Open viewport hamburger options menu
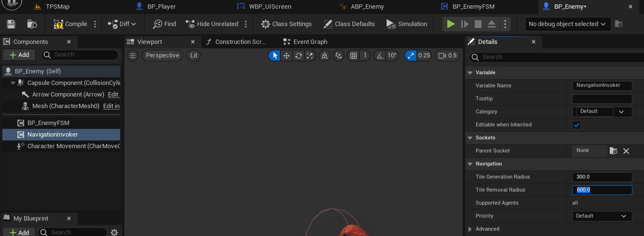 click(133, 56)
